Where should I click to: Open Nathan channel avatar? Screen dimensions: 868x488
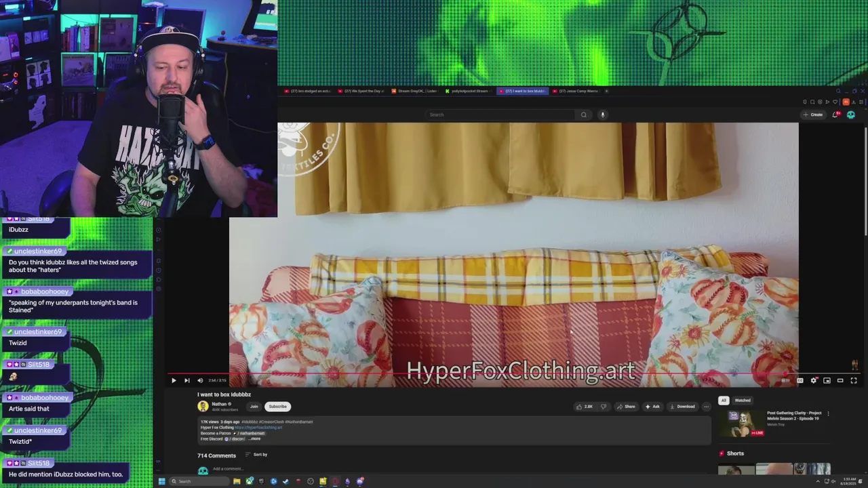coord(203,406)
